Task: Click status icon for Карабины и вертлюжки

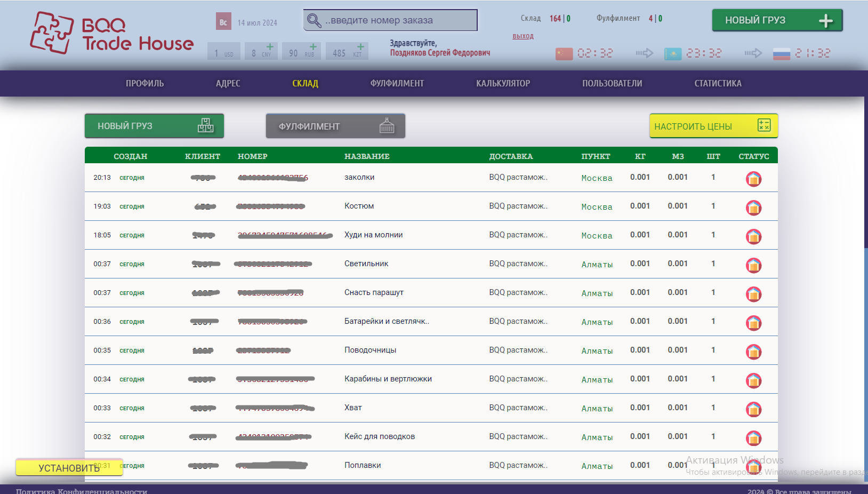Action: pyautogui.click(x=753, y=380)
